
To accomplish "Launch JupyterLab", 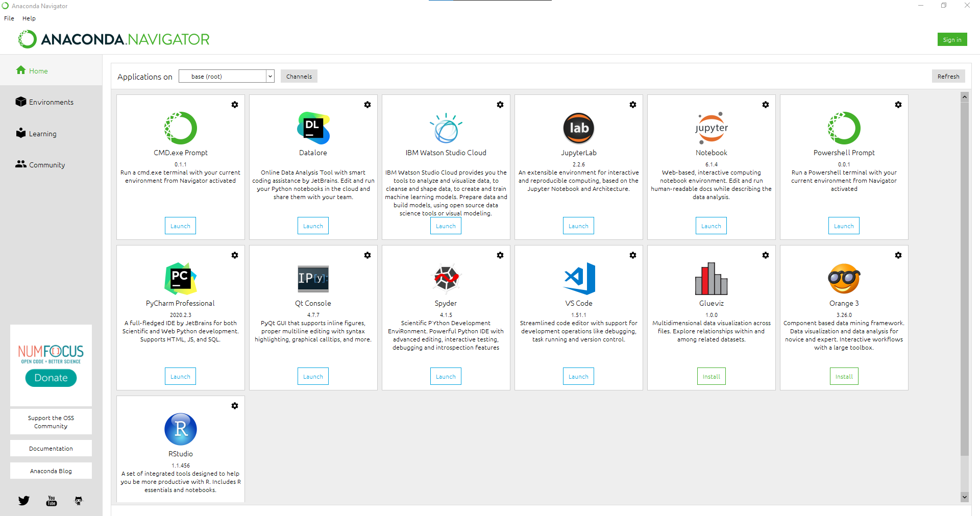I will tap(579, 226).
